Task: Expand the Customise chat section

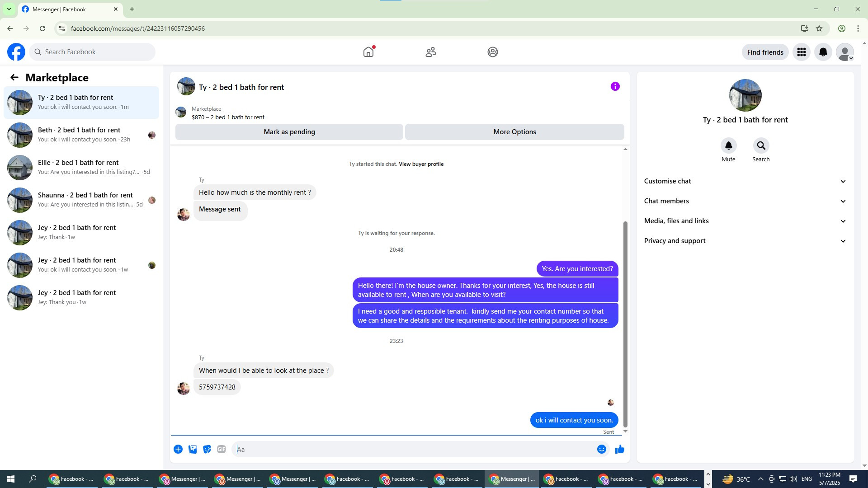Action: pos(745,181)
